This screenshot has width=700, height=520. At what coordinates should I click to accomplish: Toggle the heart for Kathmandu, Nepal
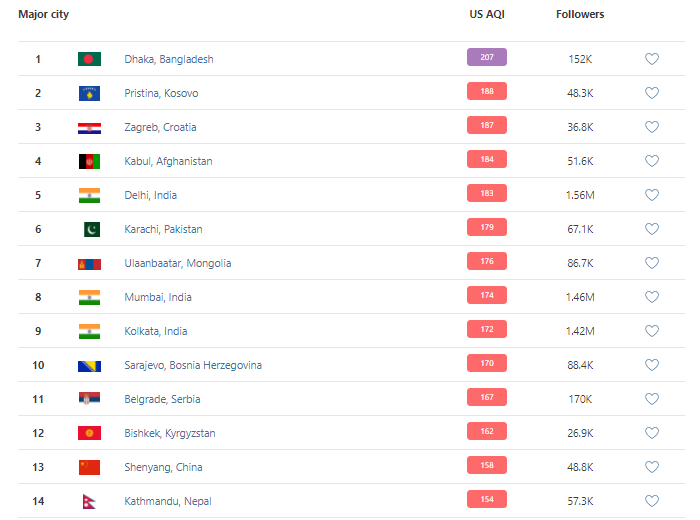pos(652,501)
